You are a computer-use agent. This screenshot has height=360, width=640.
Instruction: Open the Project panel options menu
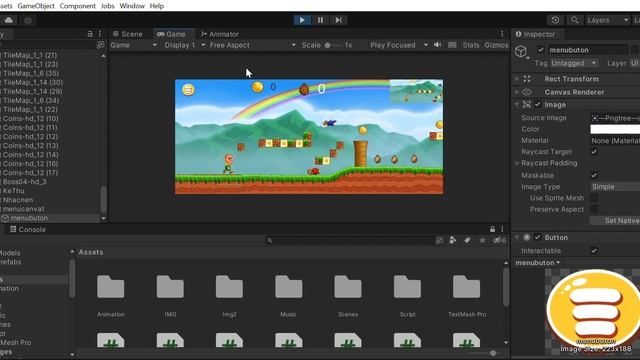pos(502,229)
